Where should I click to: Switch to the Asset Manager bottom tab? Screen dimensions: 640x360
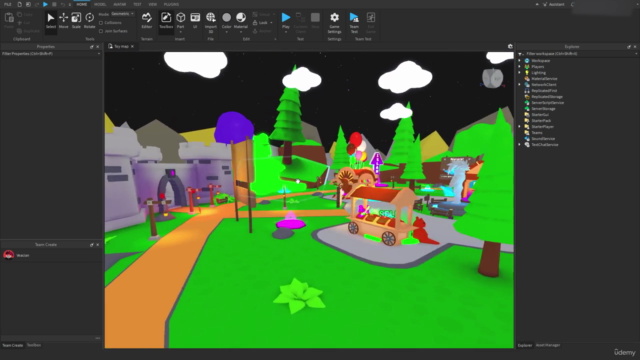coord(548,345)
